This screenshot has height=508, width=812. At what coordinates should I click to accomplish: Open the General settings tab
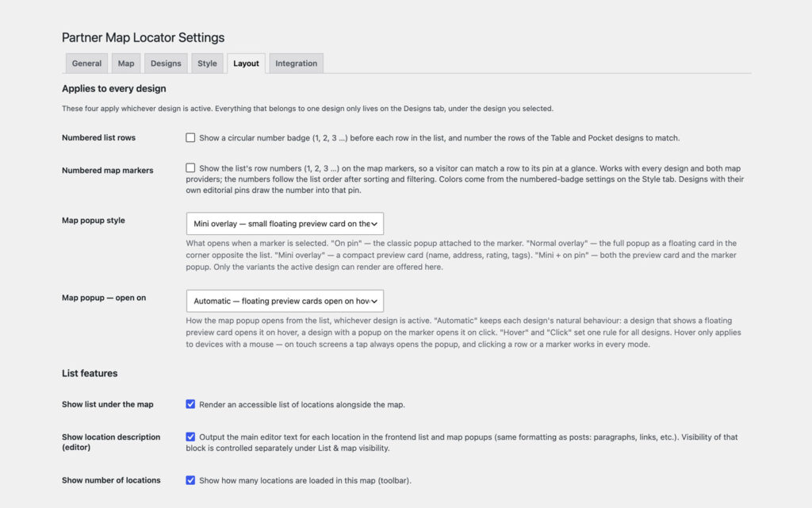pyautogui.click(x=86, y=63)
